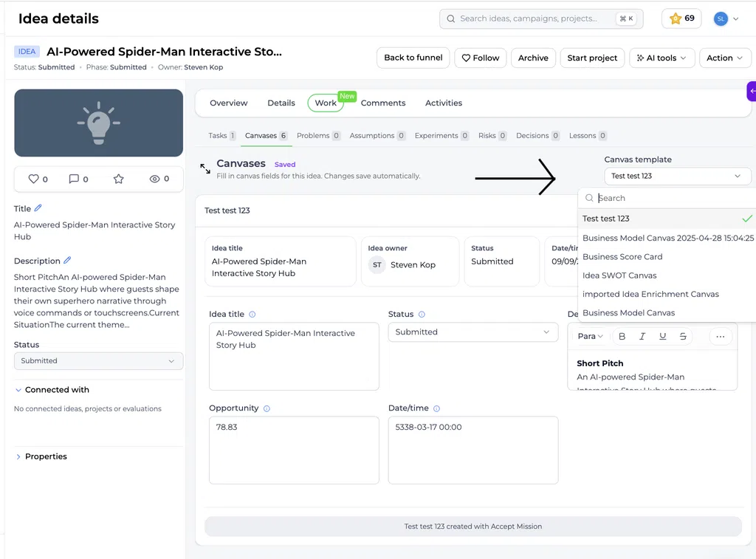Toggle italic formatting in description editor
The image size is (756, 559).
[x=642, y=336]
